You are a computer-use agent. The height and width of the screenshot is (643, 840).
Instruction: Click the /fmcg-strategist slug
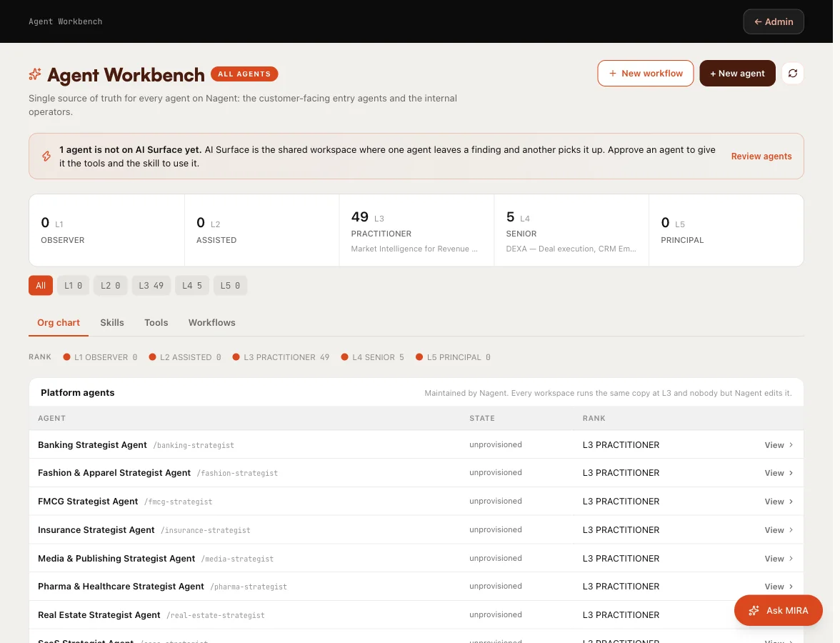tap(179, 502)
